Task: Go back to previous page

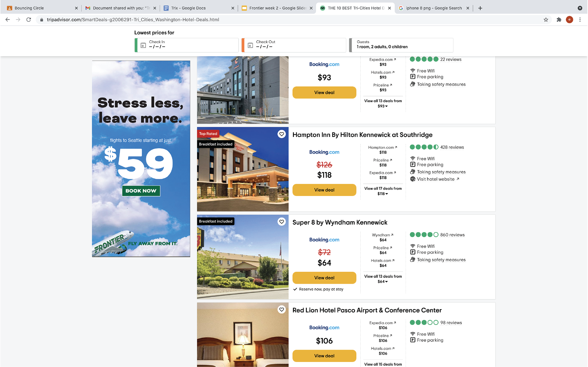Action: pyautogui.click(x=8, y=20)
